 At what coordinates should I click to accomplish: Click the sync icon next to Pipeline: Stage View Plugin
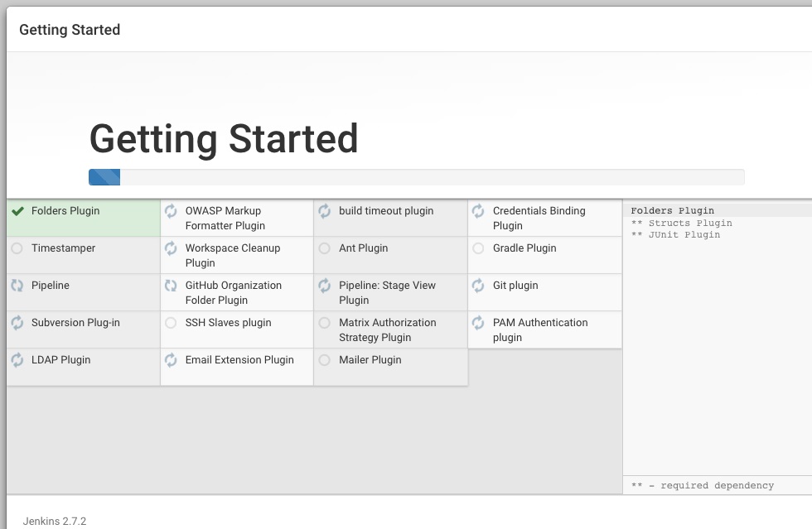click(325, 286)
